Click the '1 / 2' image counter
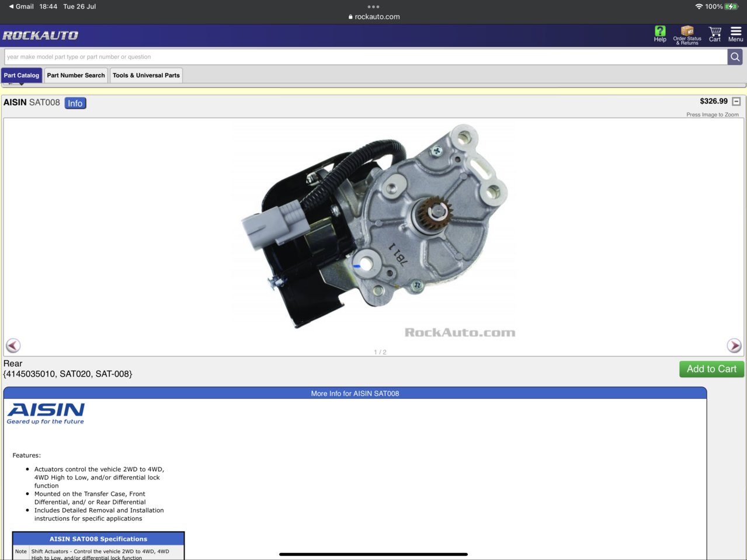 (380, 352)
